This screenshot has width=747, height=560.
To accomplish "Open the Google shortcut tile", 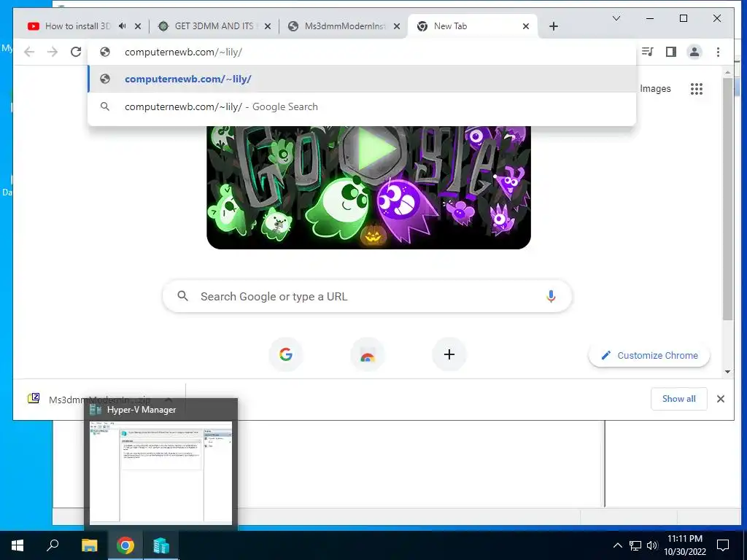I will (x=286, y=354).
